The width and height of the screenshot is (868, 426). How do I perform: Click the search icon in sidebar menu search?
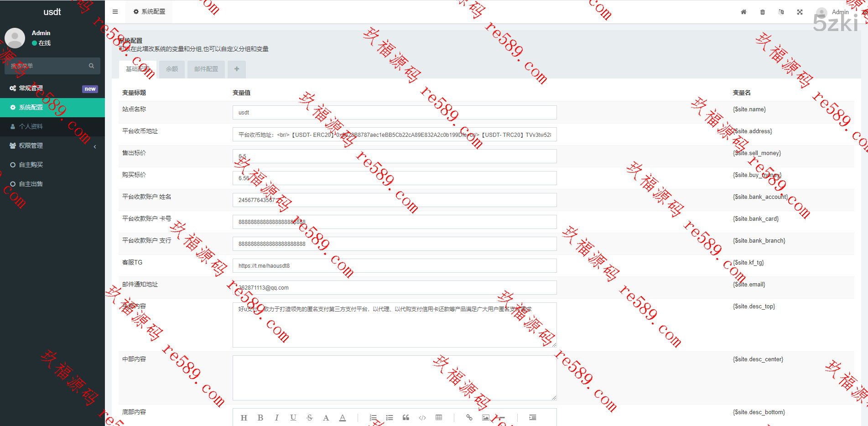click(x=92, y=66)
